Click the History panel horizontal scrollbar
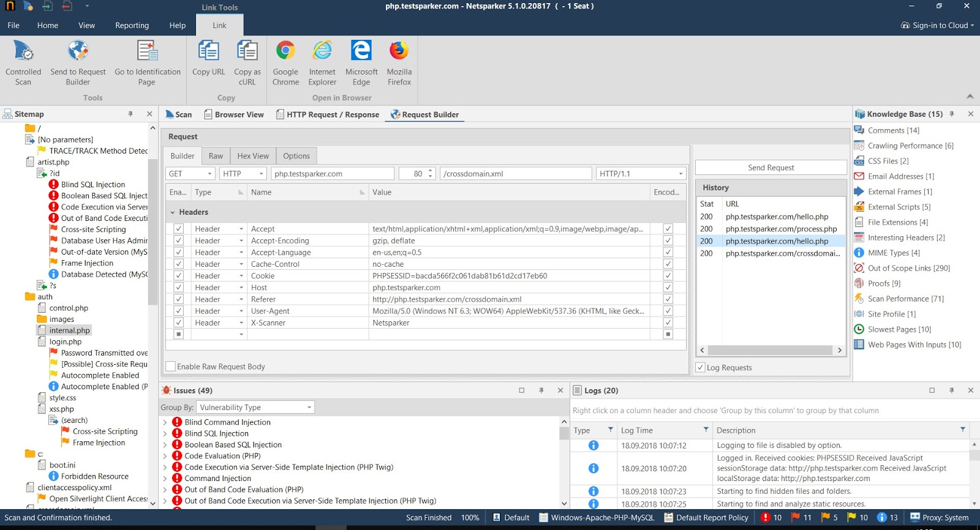 771,350
